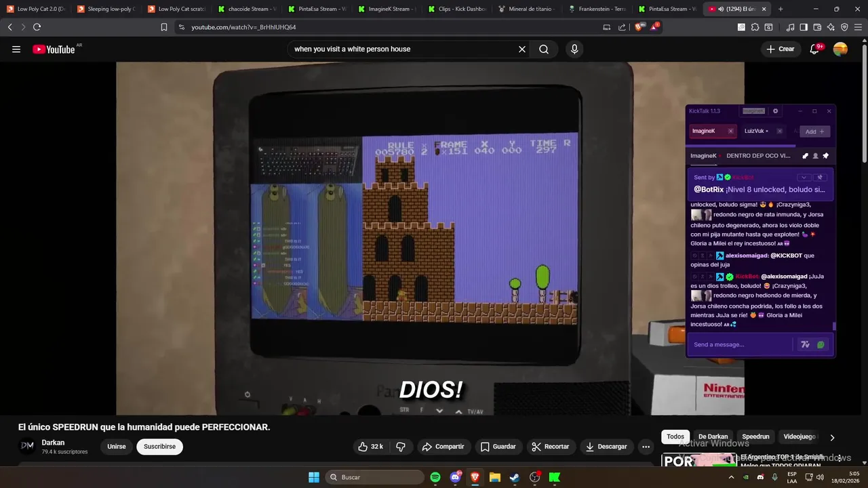Switch to the chacoide Stream tab
Viewport: 868px width, 488px height.
click(247, 9)
